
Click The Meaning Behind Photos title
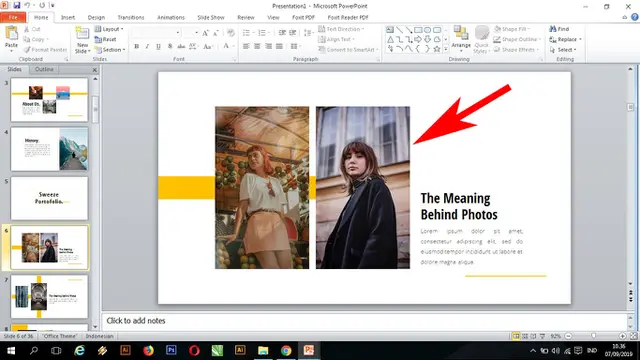(459, 206)
